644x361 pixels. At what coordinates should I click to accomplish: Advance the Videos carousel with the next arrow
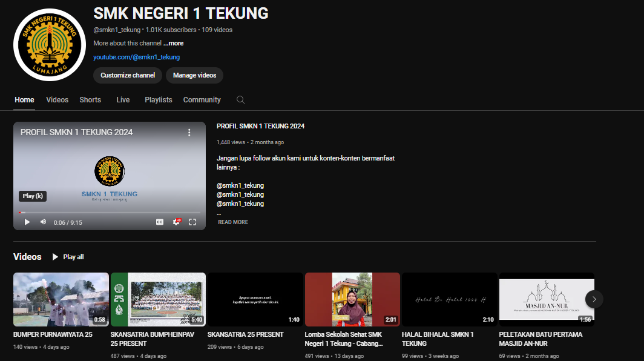pos(594,299)
